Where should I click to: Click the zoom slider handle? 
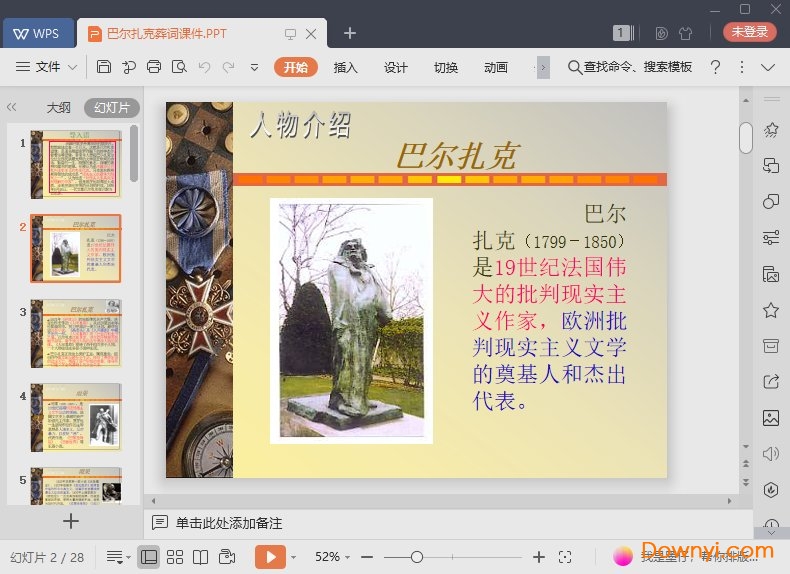pos(417,557)
